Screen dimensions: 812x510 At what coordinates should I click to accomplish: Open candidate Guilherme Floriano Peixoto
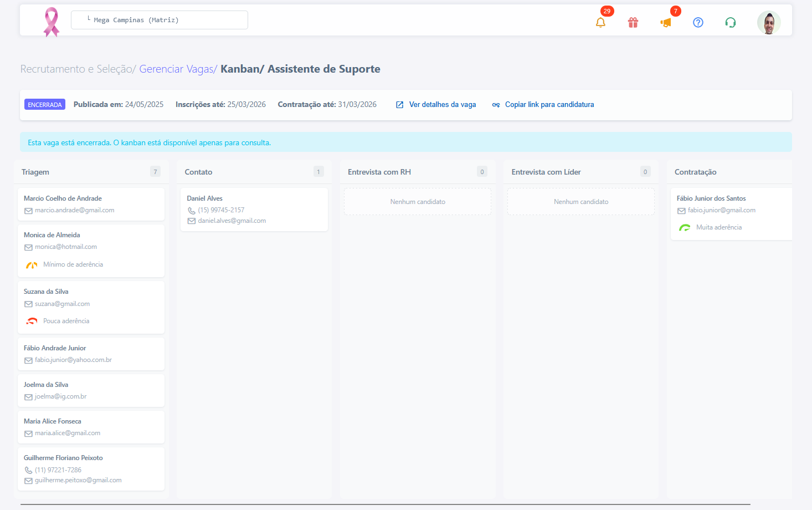(91, 469)
